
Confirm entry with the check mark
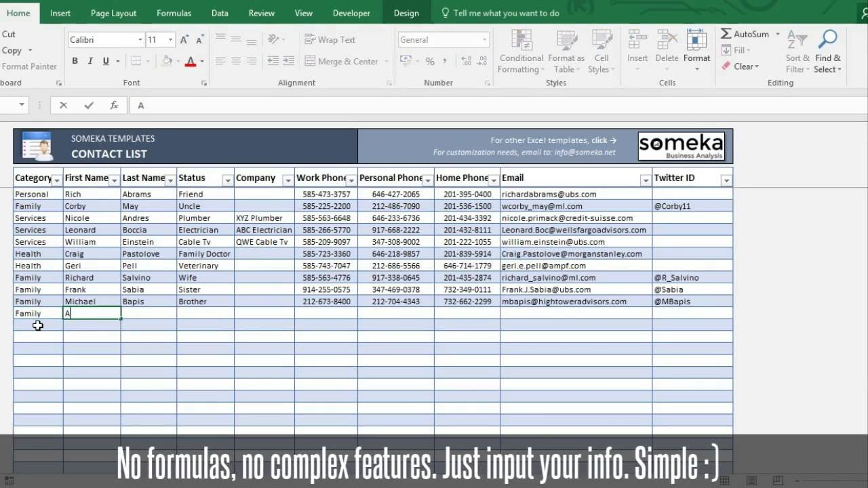tap(89, 105)
